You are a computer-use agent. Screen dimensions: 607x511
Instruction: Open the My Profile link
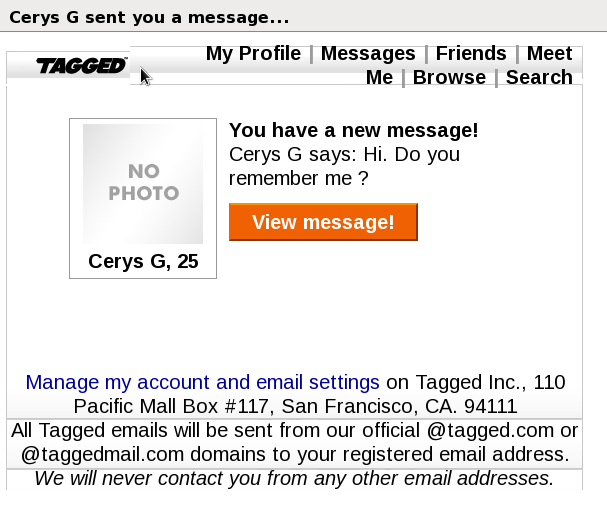point(253,54)
